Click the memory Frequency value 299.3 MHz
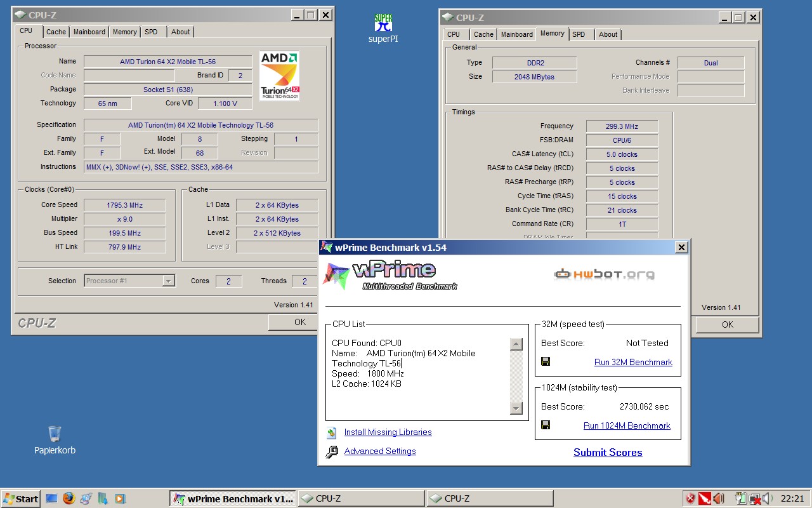Image resolution: width=812 pixels, height=508 pixels. (622, 126)
